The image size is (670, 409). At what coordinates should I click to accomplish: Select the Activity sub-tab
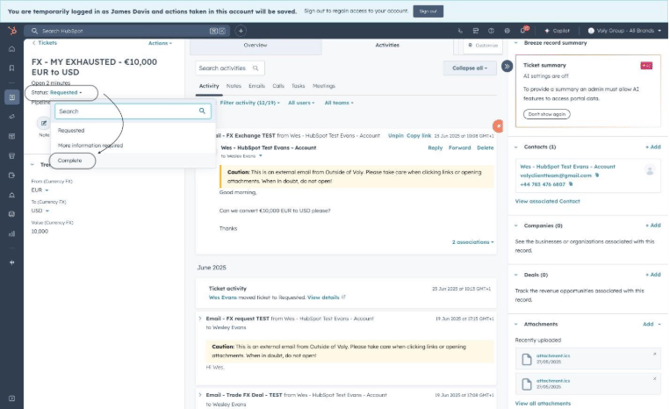pyautogui.click(x=209, y=86)
